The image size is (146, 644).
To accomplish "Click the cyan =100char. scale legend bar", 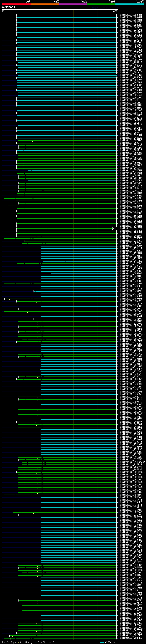I will click(102, 642).
